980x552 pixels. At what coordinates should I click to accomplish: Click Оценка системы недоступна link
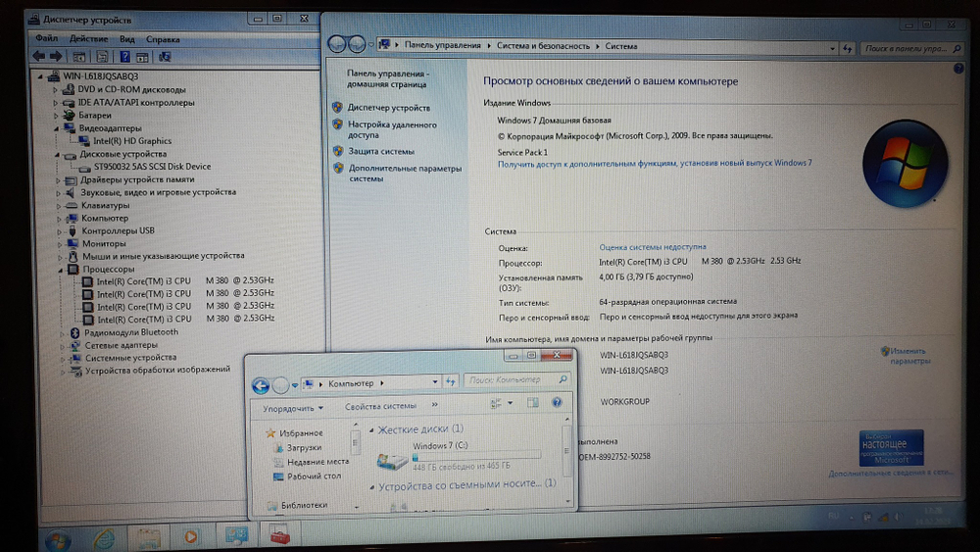tap(653, 247)
